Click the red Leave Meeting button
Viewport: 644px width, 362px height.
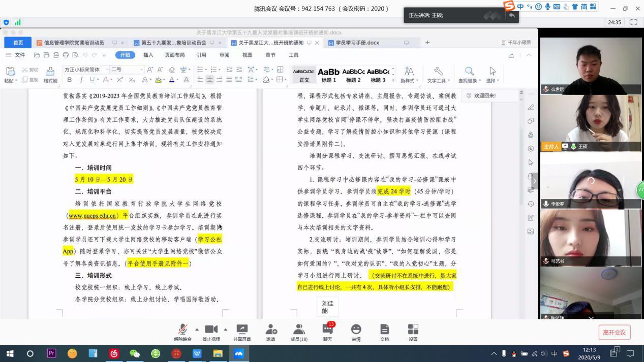614,333
